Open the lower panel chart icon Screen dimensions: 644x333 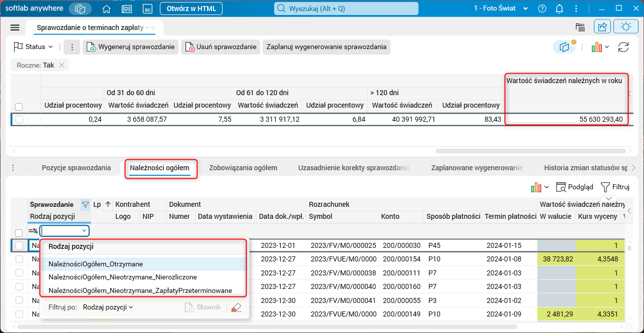pyautogui.click(x=536, y=187)
